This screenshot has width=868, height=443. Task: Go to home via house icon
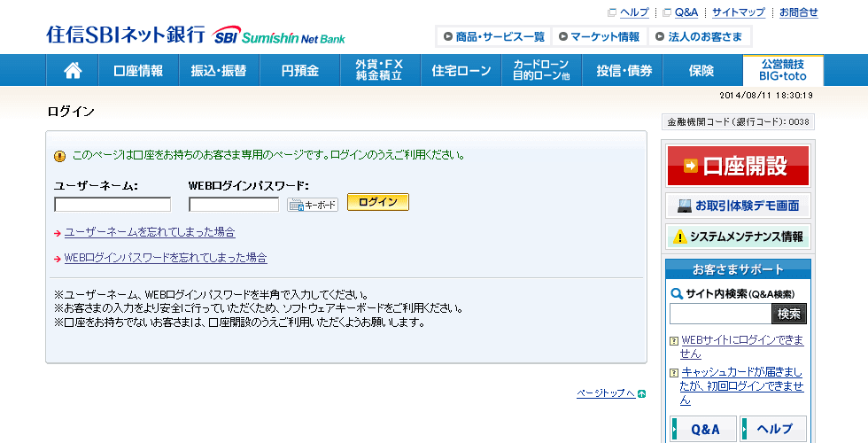pos(73,70)
